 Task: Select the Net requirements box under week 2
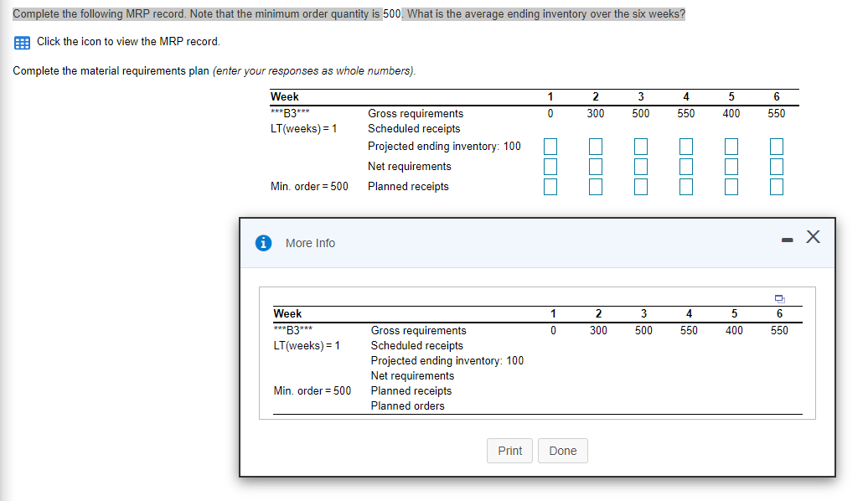click(596, 166)
